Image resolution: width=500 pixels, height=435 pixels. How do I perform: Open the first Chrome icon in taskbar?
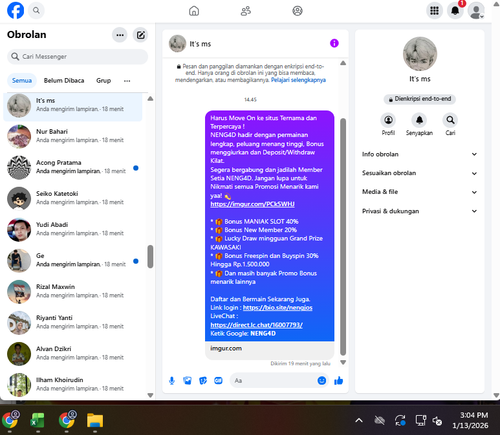(x=10, y=420)
